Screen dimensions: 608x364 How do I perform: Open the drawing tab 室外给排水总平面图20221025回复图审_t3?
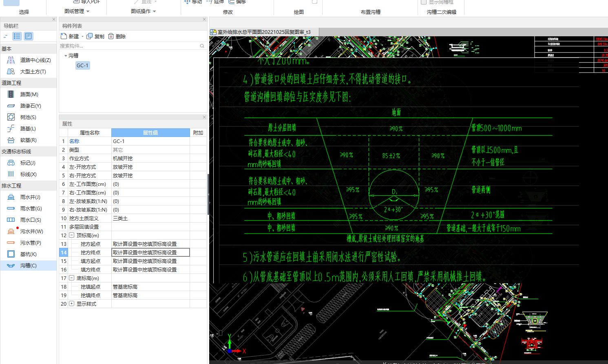pyautogui.click(x=263, y=32)
